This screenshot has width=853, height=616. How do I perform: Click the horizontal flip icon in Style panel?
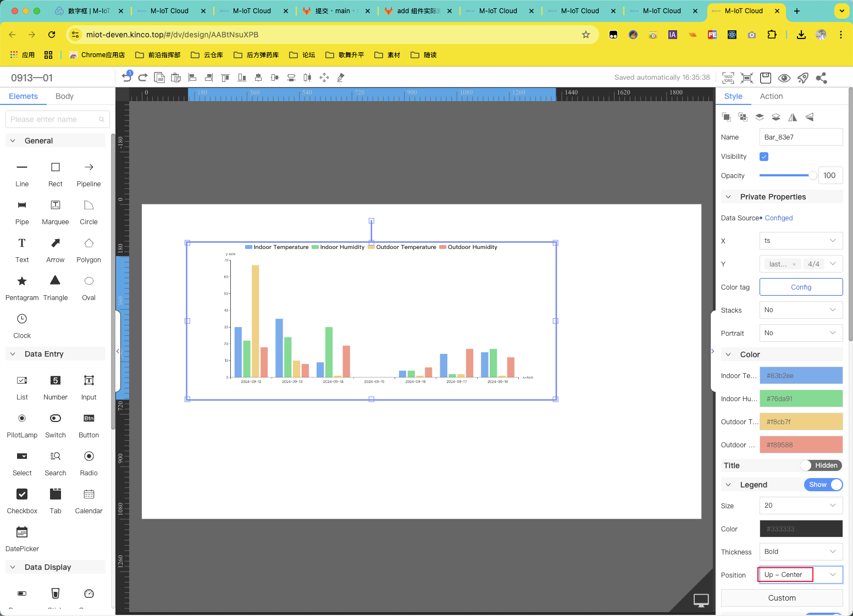(x=793, y=117)
